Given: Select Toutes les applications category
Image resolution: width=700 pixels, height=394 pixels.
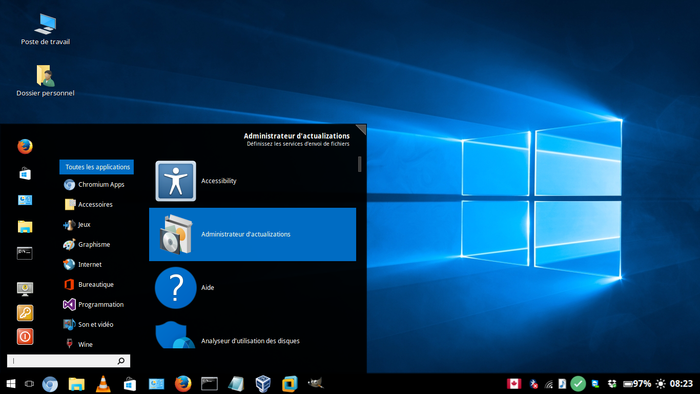Looking at the screenshot, I should pyautogui.click(x=96, y=167).
